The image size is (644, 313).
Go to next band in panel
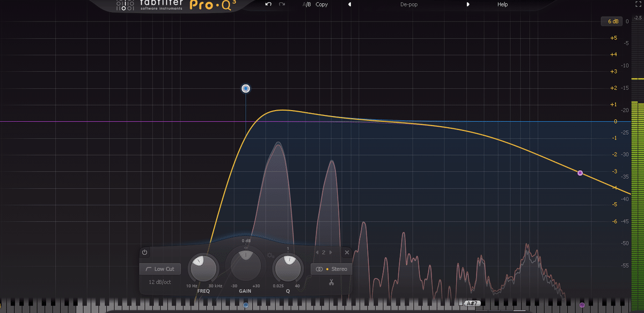click(x=331, y=252)
